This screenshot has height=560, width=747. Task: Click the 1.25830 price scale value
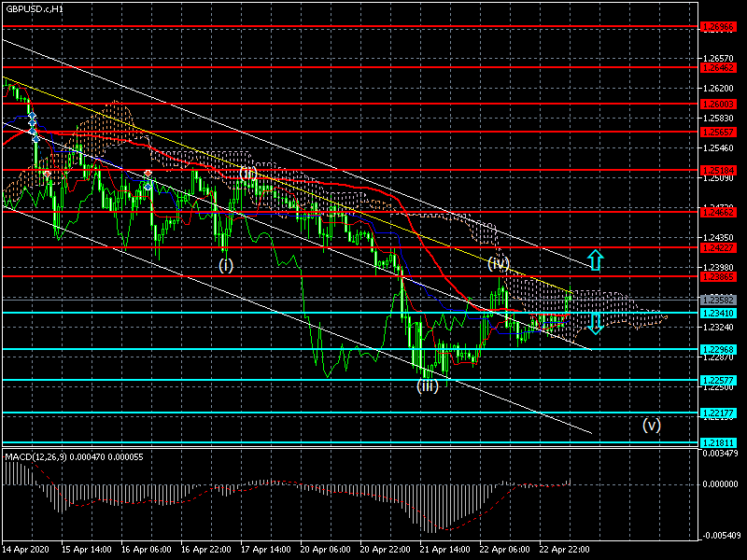pyautogui.click(x=718, y=119)
